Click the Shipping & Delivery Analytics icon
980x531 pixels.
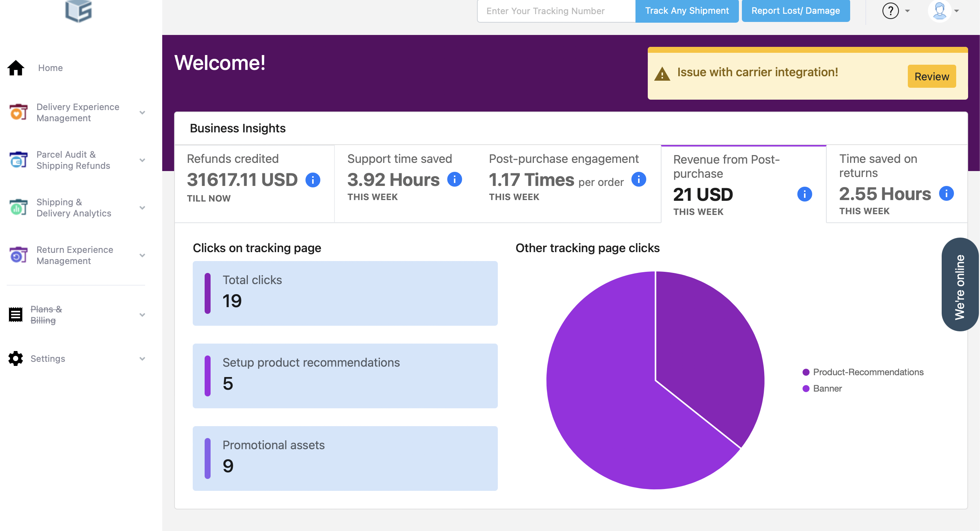click(x=18, y=207)
